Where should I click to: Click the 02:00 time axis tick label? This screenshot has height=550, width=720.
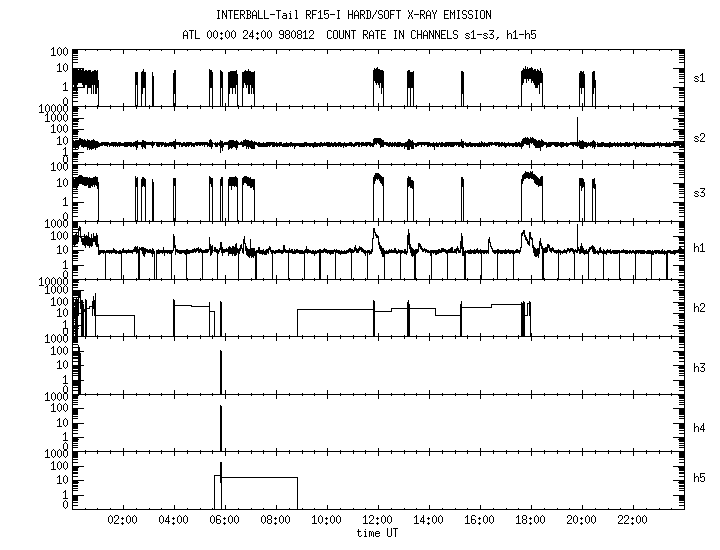[x=123, y=521]
